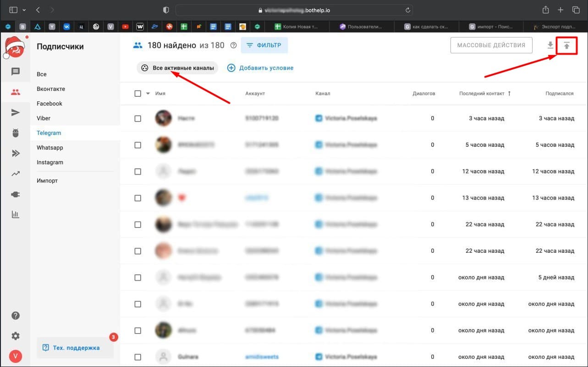Click the paper-plane broadcasts sidebar icon
Image resolution: width=588 pixels, height=367 pixels.
pos(16,113)
